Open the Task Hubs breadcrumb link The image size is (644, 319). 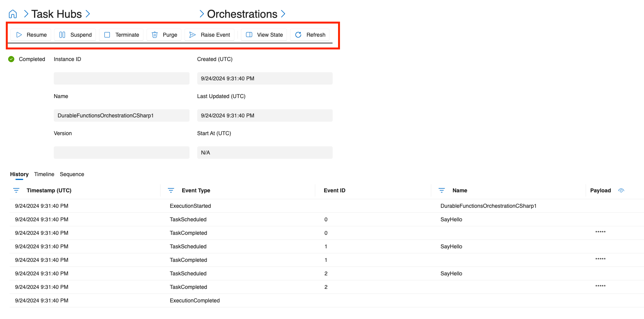tap(56, 14)
